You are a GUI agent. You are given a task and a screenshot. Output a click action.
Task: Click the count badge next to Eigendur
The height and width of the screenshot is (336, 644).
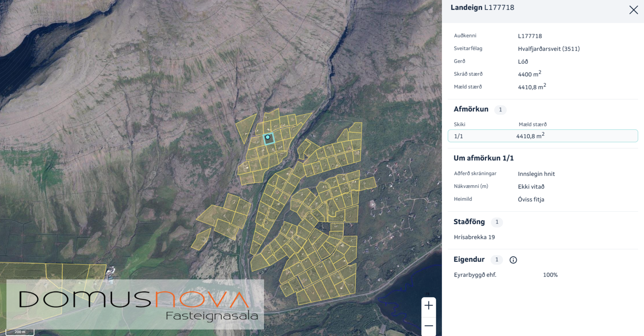click(497, 260)
